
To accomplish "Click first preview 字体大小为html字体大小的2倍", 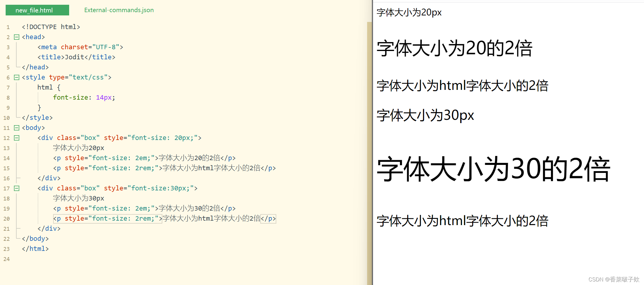I will tap(462, 86).
